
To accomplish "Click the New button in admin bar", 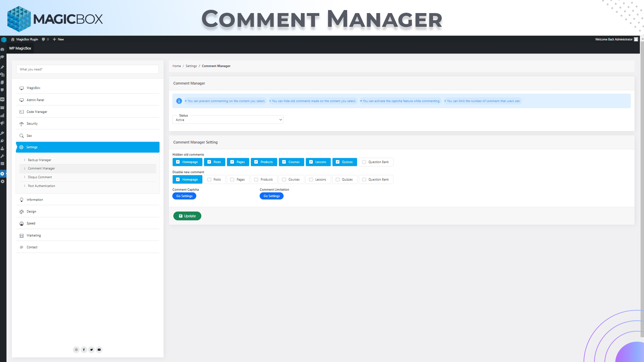I will pos(58,39).
